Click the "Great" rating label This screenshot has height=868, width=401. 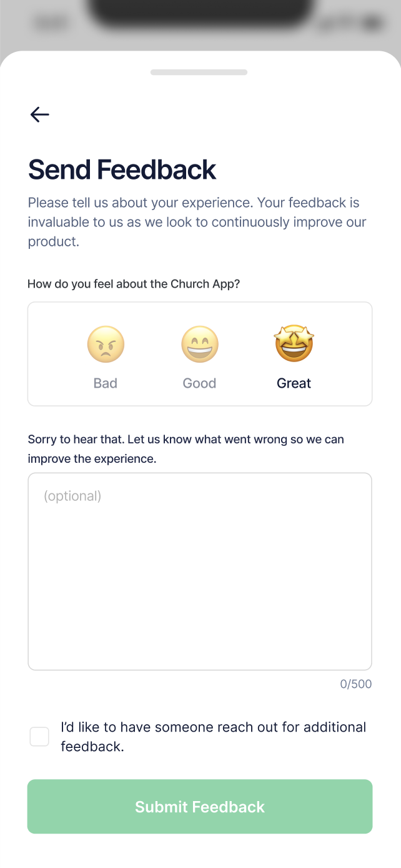294,383
